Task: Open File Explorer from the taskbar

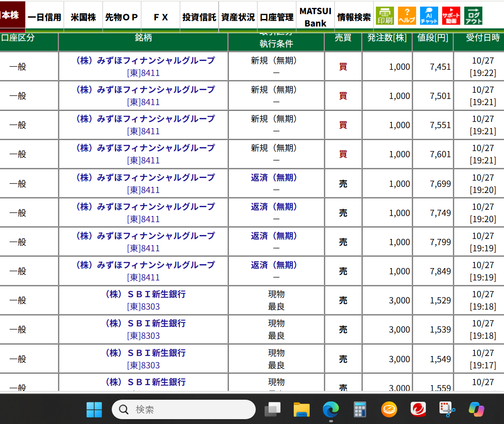Action: click(x=302, y=409)
